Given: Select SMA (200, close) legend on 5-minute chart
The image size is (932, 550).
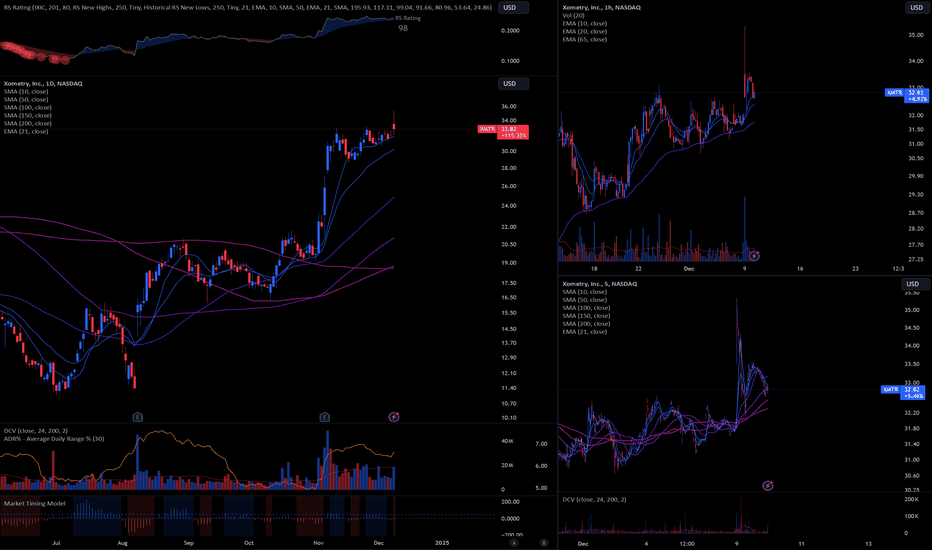Looking at the screenshot, I should 586,323.
